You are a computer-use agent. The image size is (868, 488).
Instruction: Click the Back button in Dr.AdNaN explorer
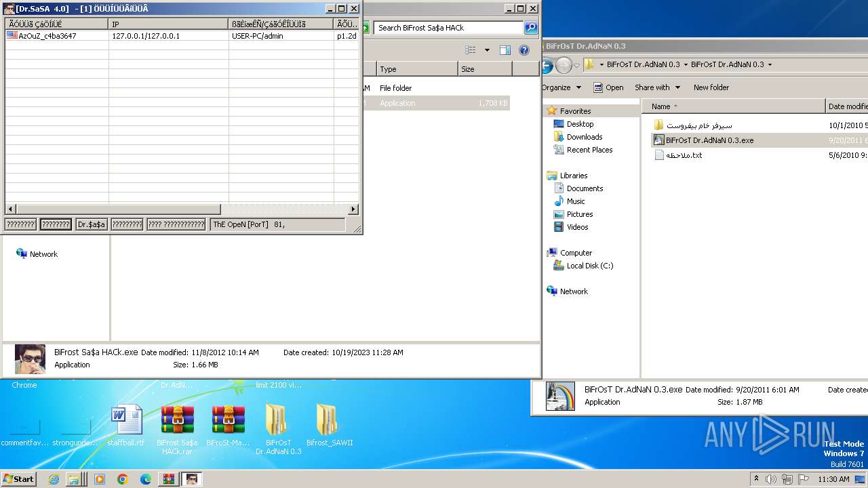(546, 66)
